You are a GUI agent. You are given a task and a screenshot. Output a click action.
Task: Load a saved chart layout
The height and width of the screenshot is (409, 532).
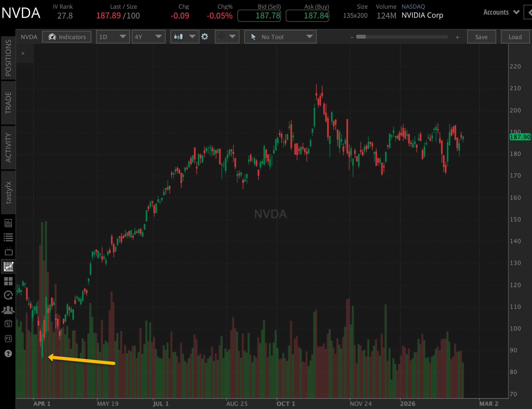coord(515,37)
